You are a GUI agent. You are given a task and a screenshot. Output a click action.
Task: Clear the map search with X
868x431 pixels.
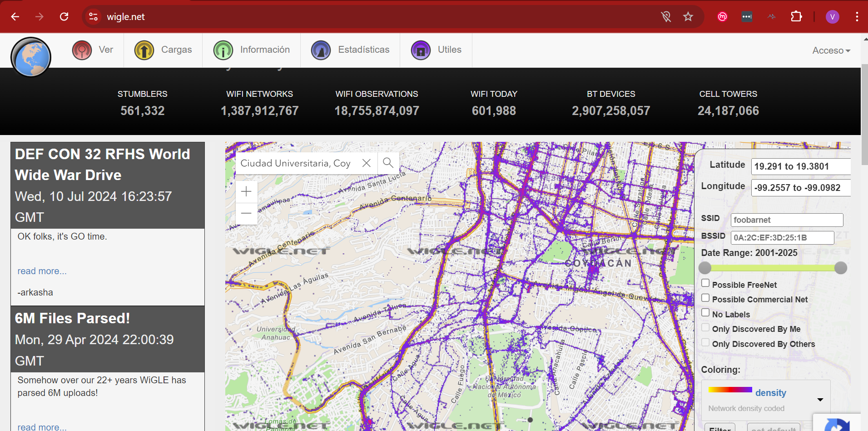pyautogui.click(x=367, y=163)
